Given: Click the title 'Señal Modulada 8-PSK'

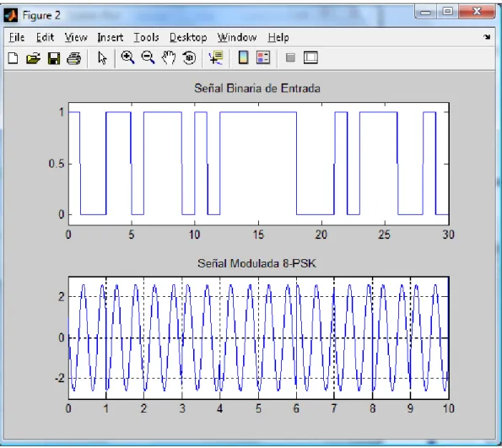Looking at the screenshot, I should [x=256, y=263].
